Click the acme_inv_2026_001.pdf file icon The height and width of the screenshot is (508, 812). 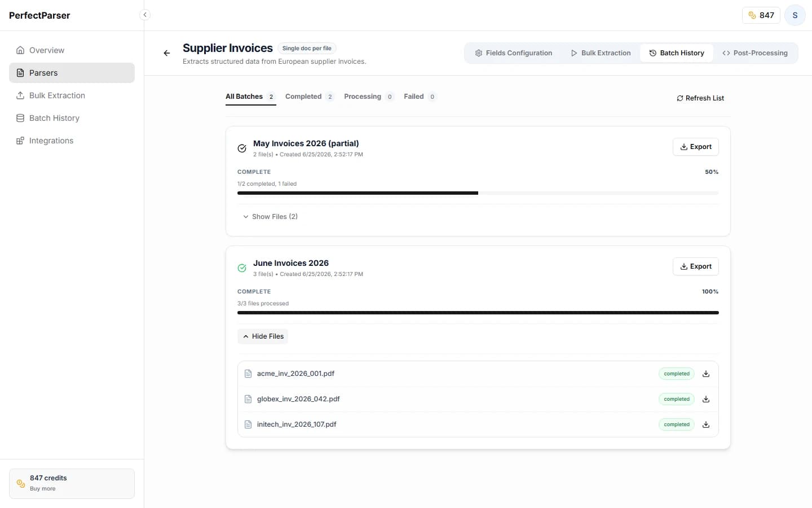coord(248,374)
